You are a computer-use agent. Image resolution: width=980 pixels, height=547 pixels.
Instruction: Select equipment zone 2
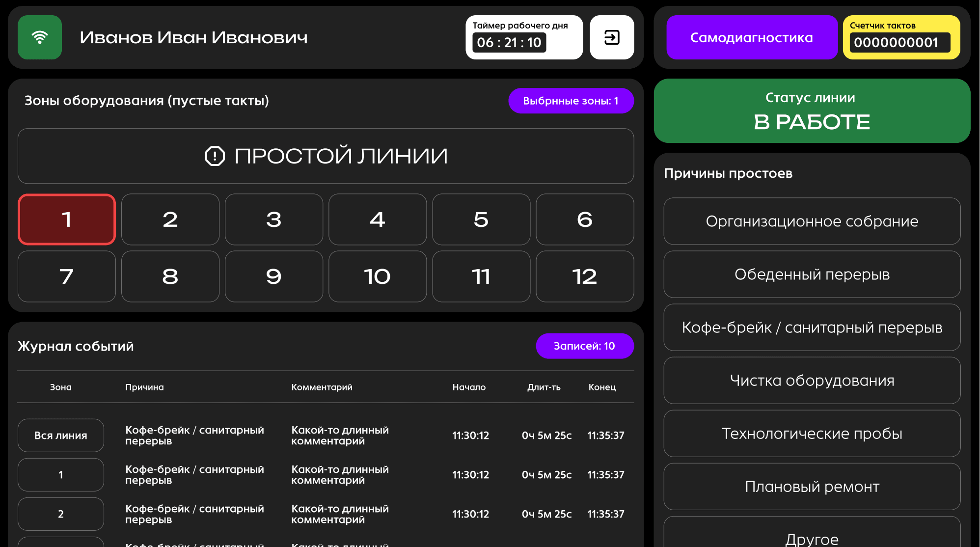click(170, 219)
